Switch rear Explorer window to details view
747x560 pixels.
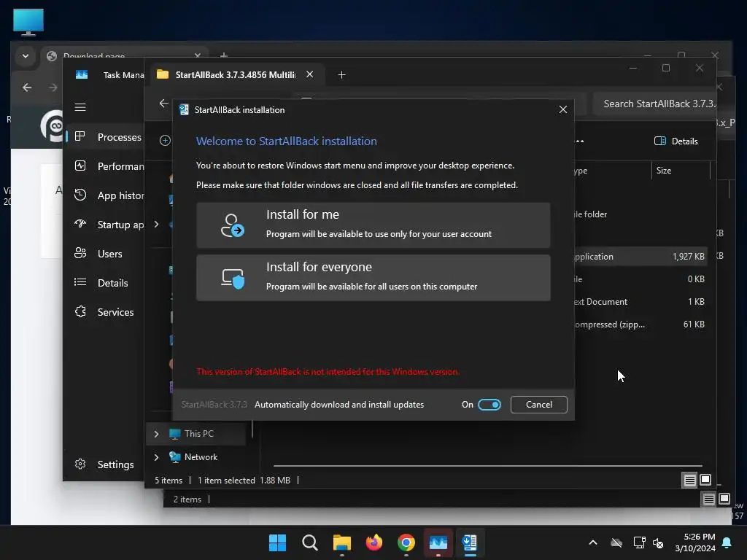coord(708,499)
